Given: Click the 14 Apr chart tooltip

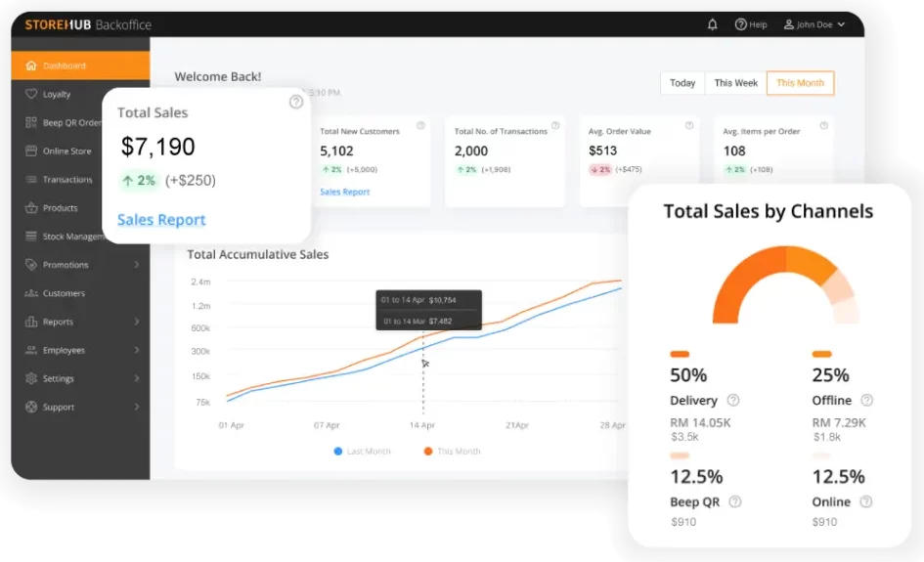Looking at the screenshot, I should (429, 310).
